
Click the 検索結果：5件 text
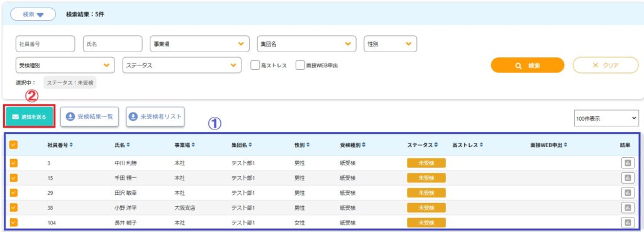pos(85,14)
